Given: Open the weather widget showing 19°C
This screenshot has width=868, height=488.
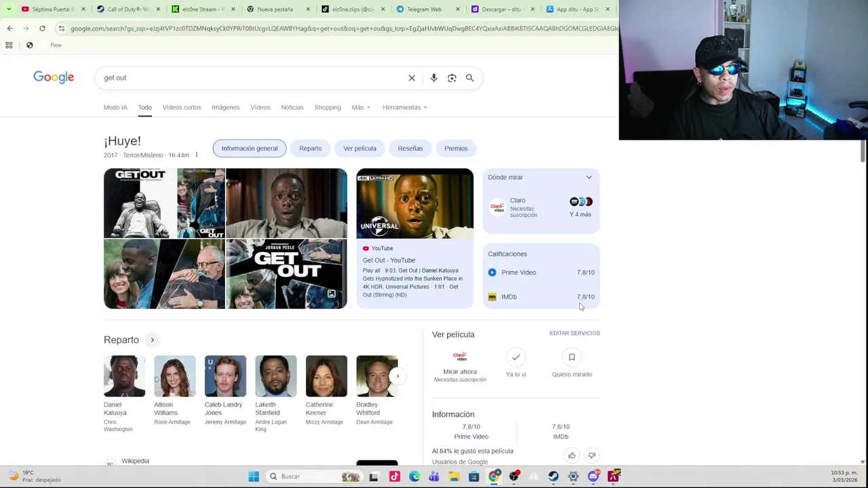Looking at the screenshot, I should [x=35, y=476].
